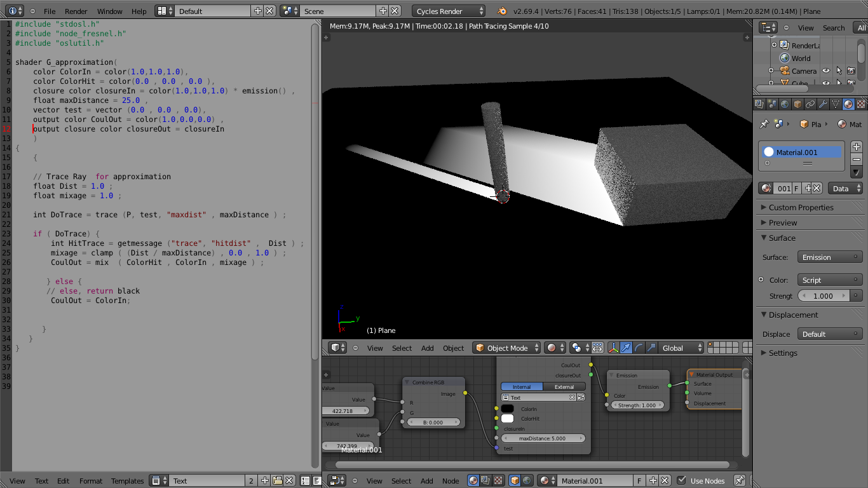Screen dimensions: 868x488
Task: Add a new material slot with plus
Action: pos(857,147)
